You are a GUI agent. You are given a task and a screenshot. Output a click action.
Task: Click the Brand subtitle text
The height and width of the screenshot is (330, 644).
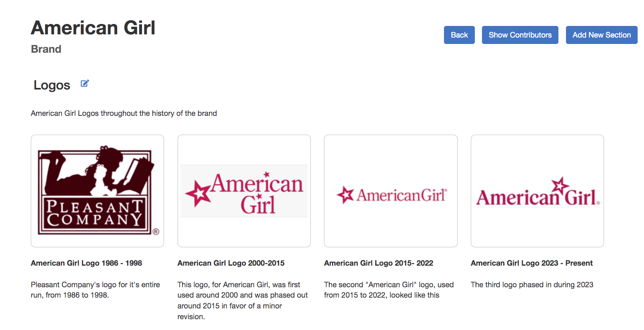(x=46, y=49)
